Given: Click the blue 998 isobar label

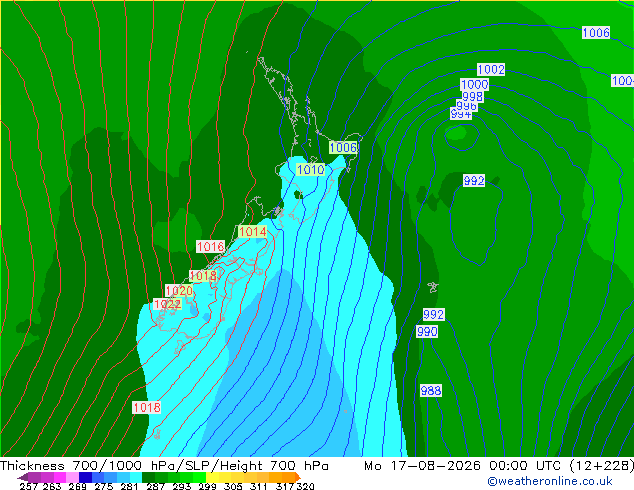Looking at the screenshot, I should 472,97.
